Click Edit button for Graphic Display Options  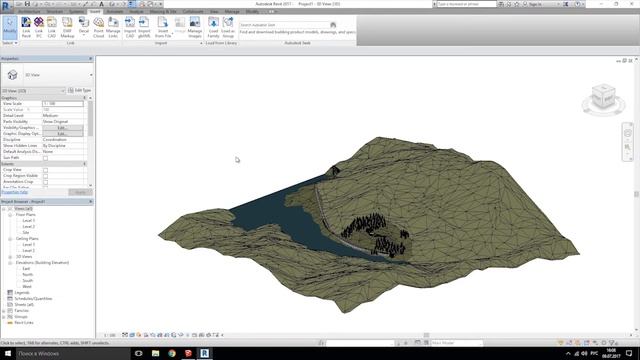point(62,134)
